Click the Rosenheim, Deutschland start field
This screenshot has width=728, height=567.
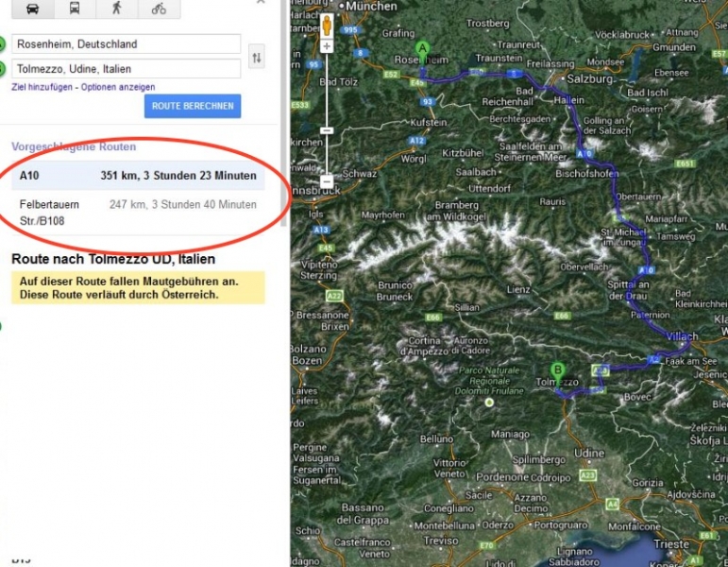coord(127,44)
